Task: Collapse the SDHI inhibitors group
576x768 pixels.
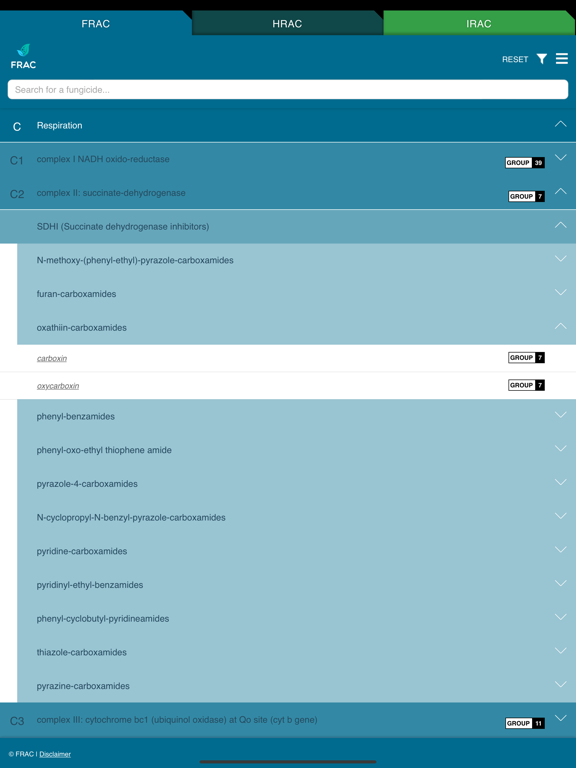Action: 560,225
